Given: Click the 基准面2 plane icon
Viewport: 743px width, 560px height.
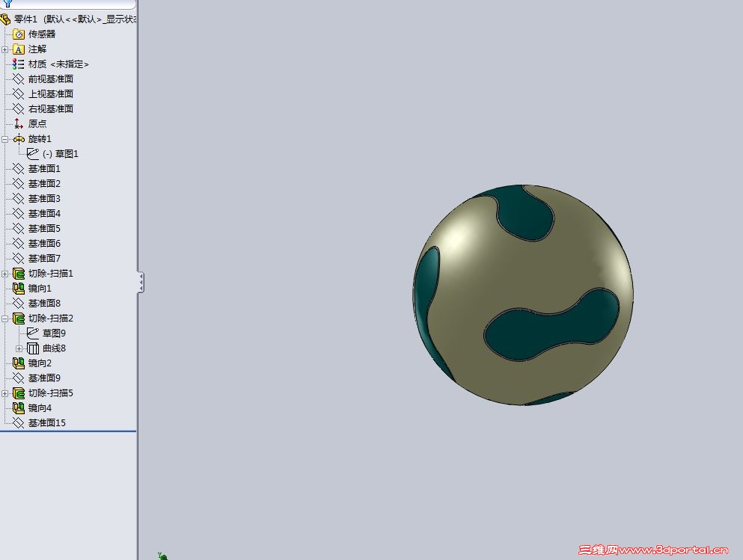Looking at the screenshot, I should point(19,184).
